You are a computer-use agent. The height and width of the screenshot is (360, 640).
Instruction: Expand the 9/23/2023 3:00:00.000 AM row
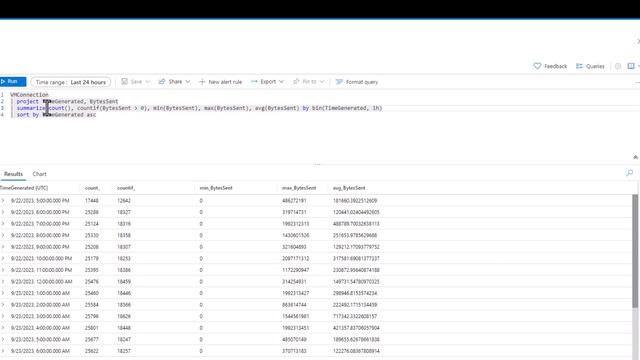[3, 316]
